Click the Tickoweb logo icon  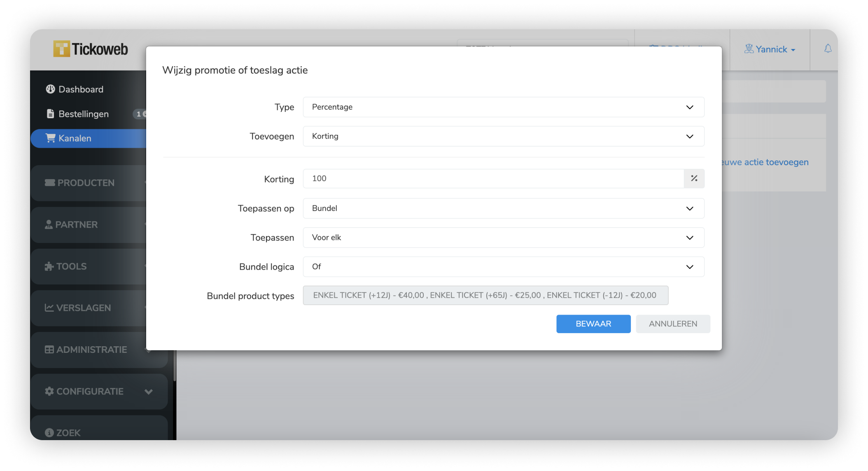[x=61, y=49]
